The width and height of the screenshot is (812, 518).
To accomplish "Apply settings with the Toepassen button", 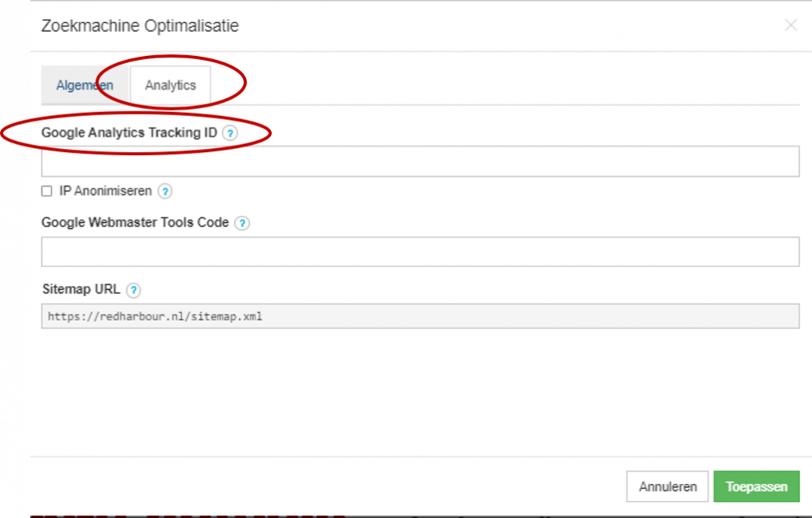I will click(756, 486).
